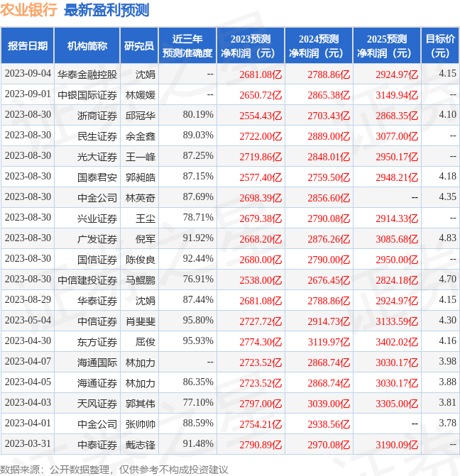
Task: Click institution 海通国际
Action: click(97, 362)
